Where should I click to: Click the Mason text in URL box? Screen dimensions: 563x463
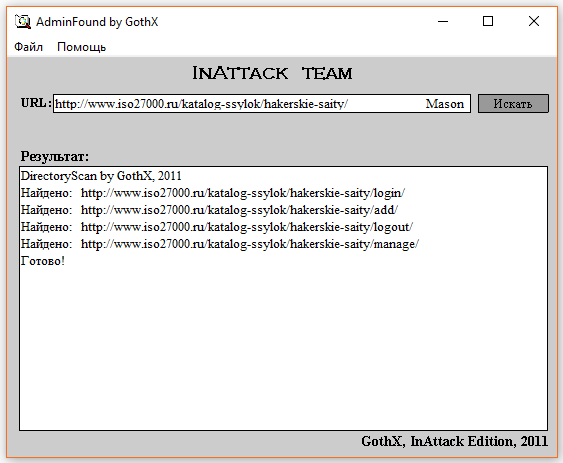pyautogui.click(x=445, y=104)
